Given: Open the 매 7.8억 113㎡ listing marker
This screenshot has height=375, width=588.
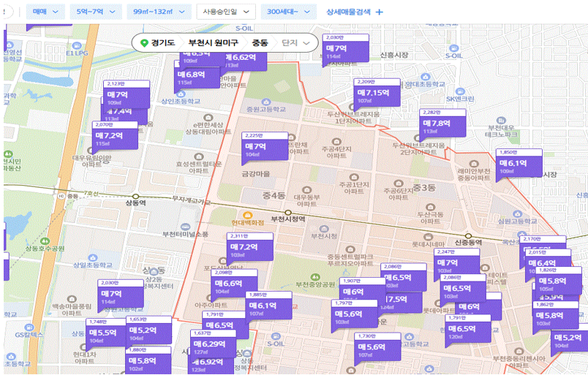Looking at the screenshot, I should click(442, 124).
